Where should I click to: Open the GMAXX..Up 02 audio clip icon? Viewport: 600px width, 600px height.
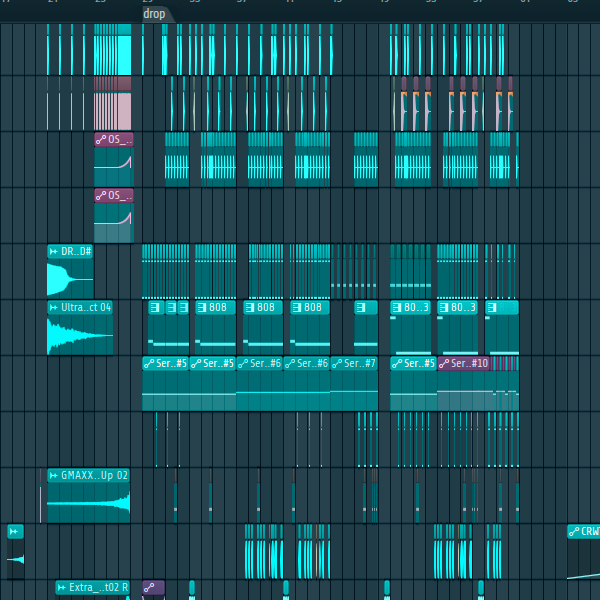click(x=54, y=475)
